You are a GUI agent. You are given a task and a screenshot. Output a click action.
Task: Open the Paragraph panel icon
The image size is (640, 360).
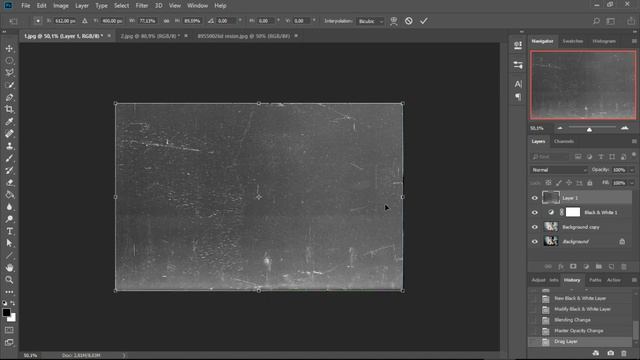[x=518, y=97]
